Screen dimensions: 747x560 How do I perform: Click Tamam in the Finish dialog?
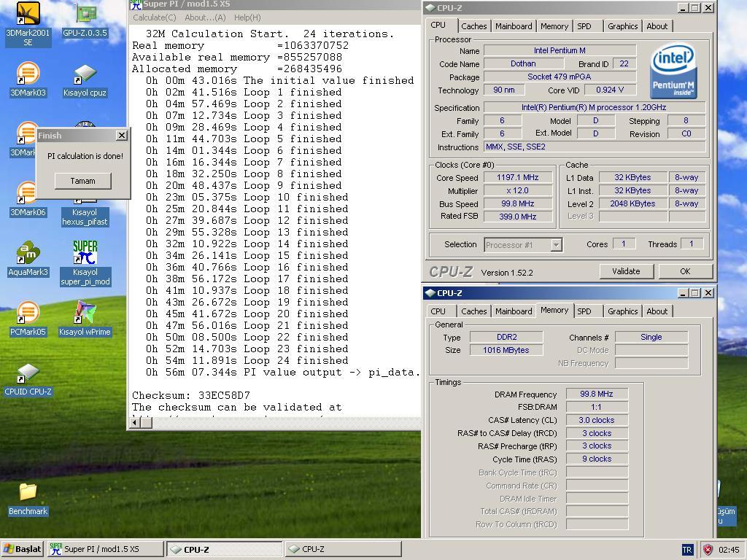(x=83, y=181)
